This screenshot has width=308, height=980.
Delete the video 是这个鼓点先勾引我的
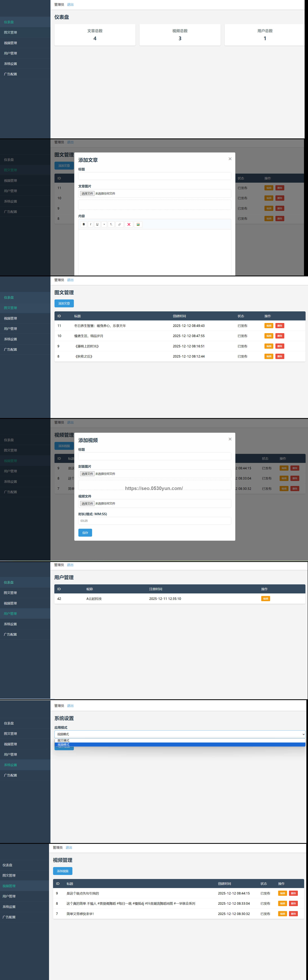[293, 893]
